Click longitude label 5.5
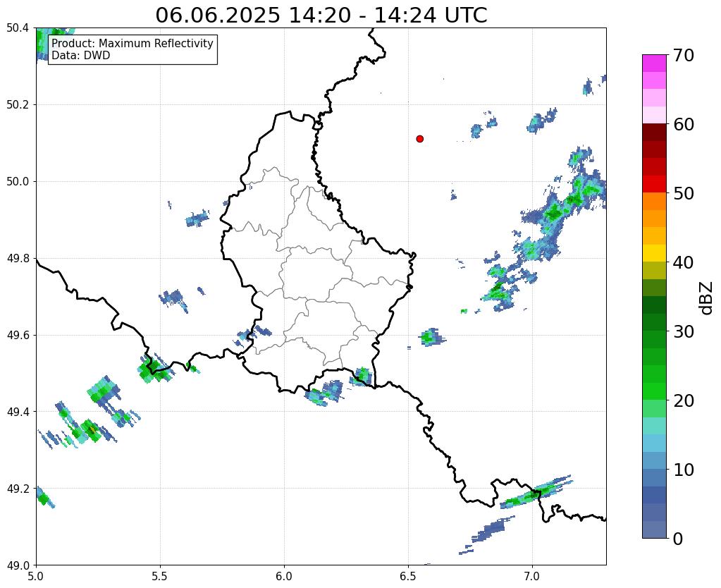 [x=160, y=576]
